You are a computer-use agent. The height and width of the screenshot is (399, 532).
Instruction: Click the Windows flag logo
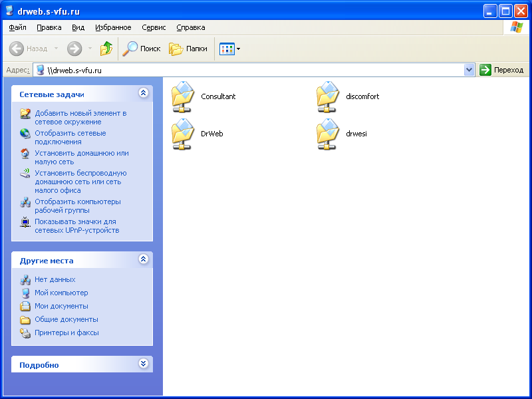(x=517, y=27)
